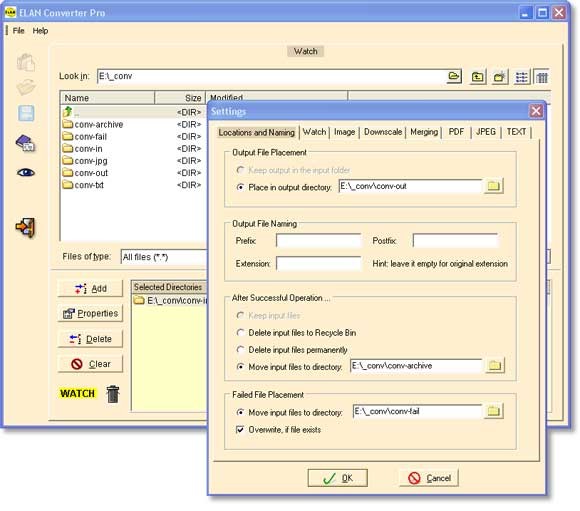Click the Extension input field
The width and height of the screenshot is (580, 511).
(318, 263)
